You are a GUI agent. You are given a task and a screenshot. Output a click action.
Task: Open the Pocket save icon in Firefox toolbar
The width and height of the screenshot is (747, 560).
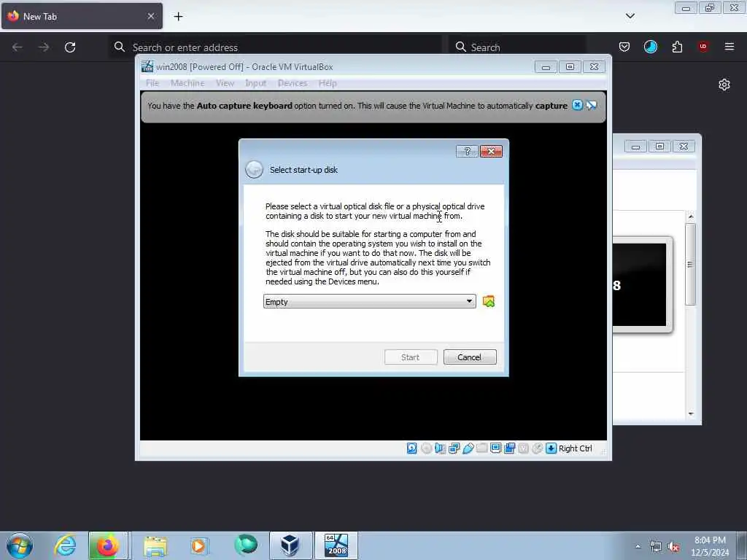coord(624,47)
